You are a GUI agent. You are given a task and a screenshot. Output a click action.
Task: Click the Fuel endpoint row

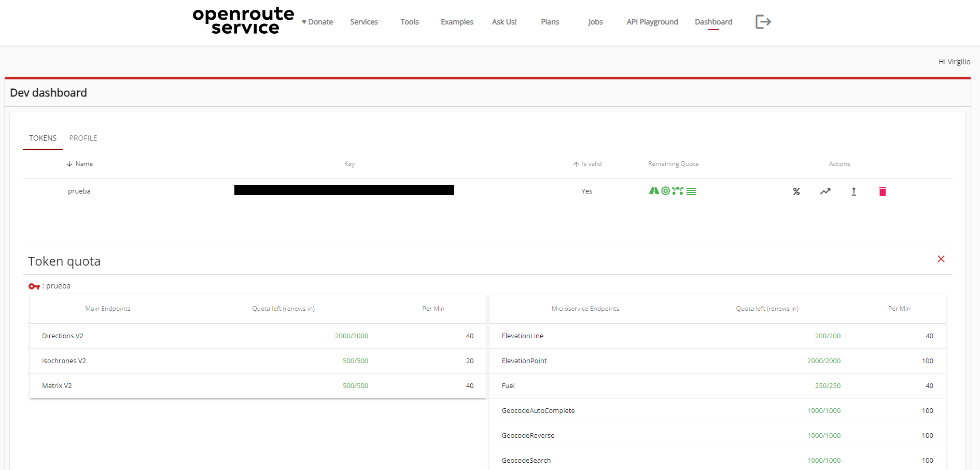[x=718, y=386]
